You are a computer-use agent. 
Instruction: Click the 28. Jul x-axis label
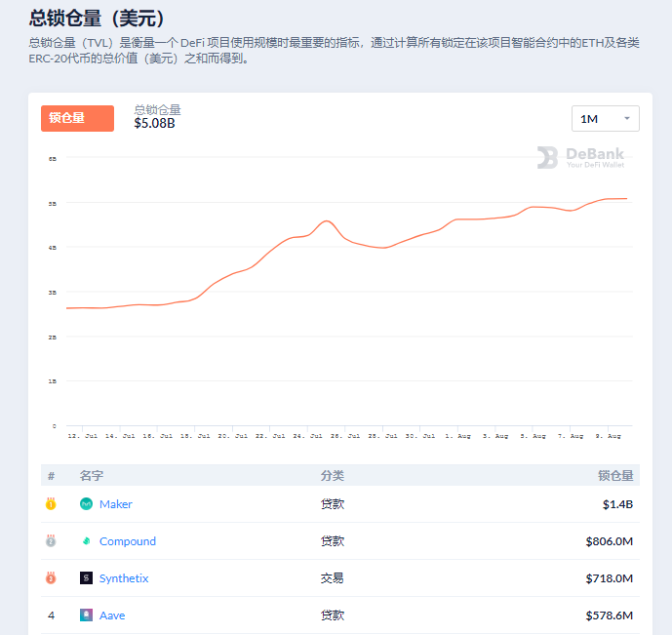[382, 436]
